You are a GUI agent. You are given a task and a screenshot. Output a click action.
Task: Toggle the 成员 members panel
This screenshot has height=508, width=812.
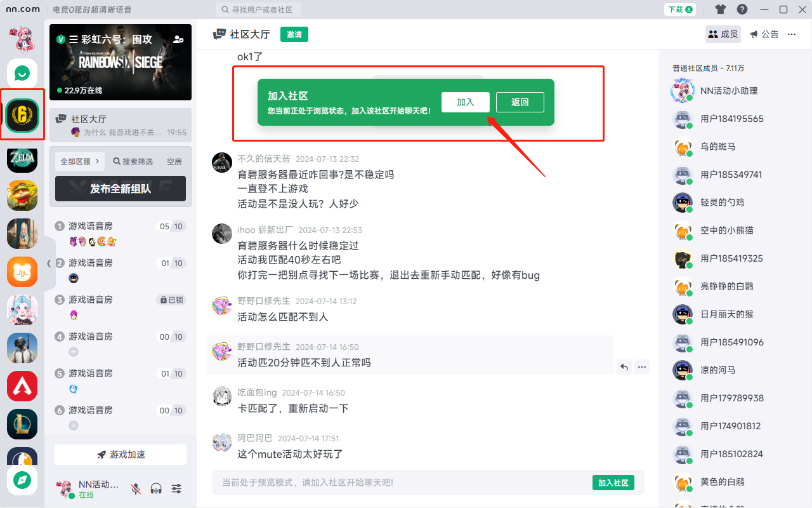tap(723, 34)
